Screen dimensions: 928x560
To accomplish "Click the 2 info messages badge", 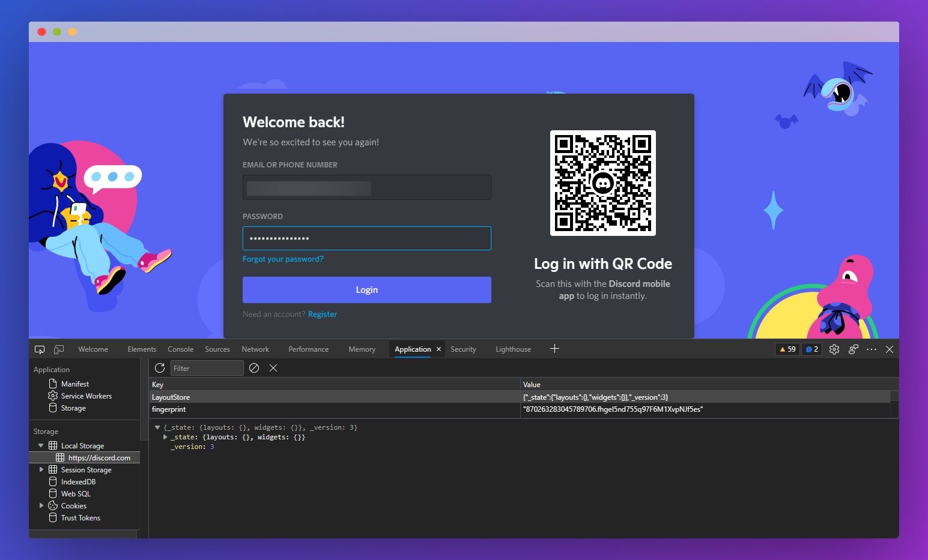I will pyautogui.click(x=812, y=349).
